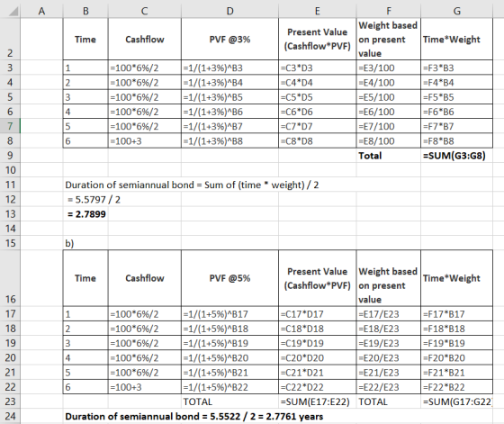
Task: Select cell with formula =F8*B8
Action: coord(457,140)
